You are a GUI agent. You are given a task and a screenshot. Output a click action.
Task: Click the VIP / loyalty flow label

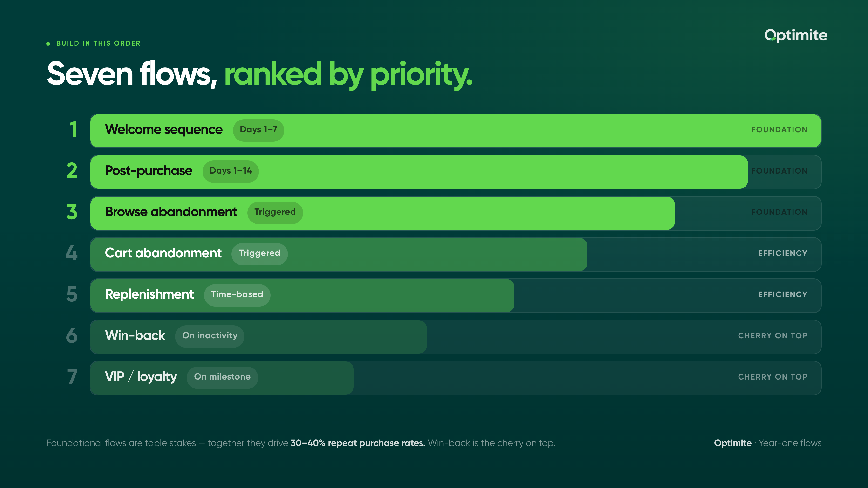pyautogui.click(x=141, y=377)
